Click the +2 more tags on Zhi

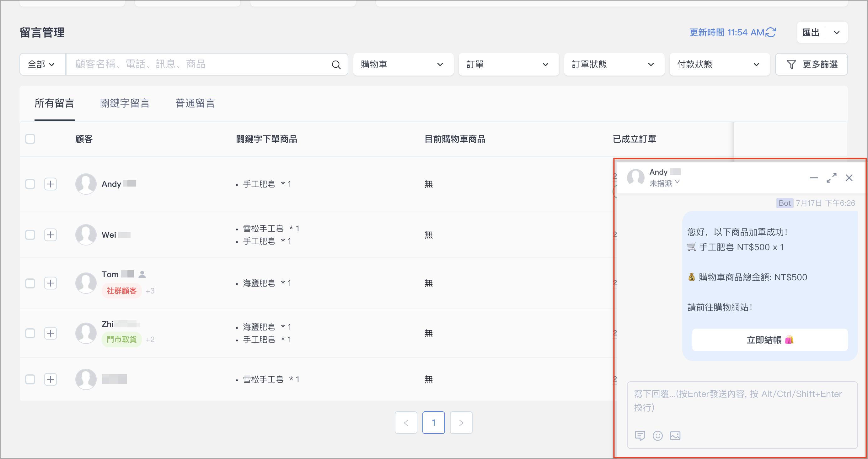150,340
